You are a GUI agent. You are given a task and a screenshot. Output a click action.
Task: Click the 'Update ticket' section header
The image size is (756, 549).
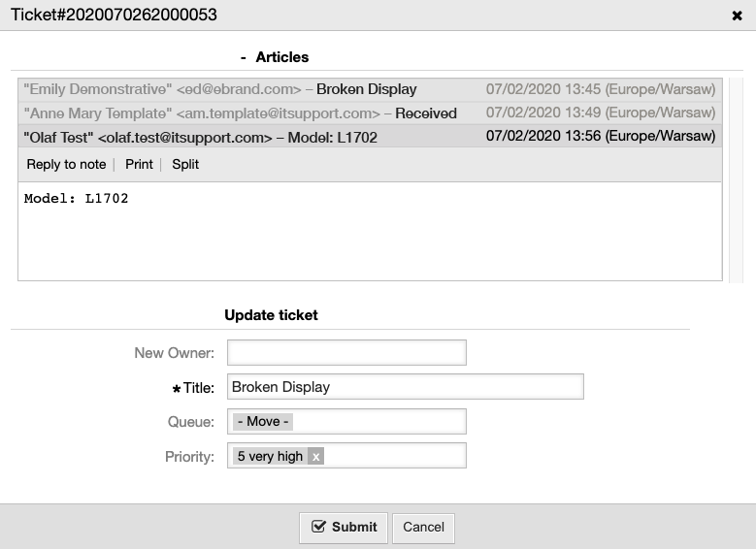271,315
